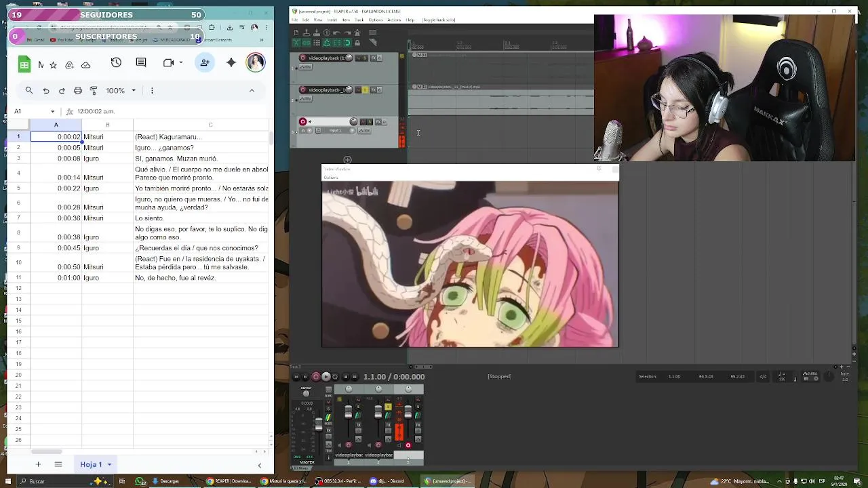Image resolution: width=868 pixels, height=488 pixels.
Task: Open REAPER Insert menu
Action: tap(332, 20)
